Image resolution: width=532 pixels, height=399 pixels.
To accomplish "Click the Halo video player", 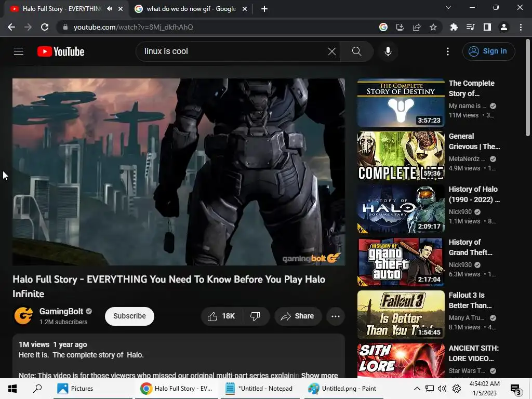I will [179, 171].
